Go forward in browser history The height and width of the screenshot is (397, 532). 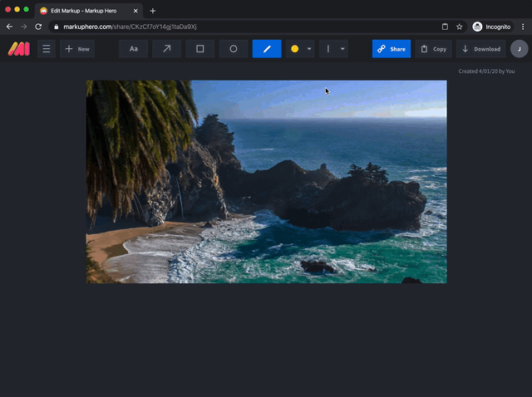tap(24, 27)
